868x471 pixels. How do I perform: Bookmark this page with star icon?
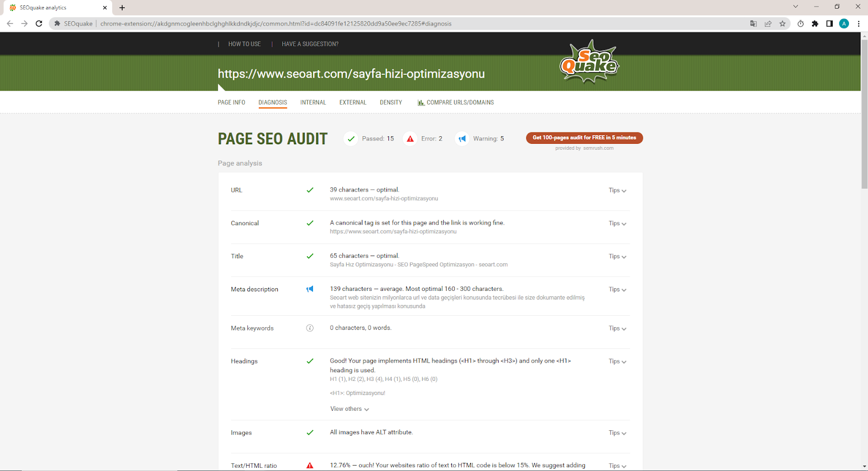point(782,24)
